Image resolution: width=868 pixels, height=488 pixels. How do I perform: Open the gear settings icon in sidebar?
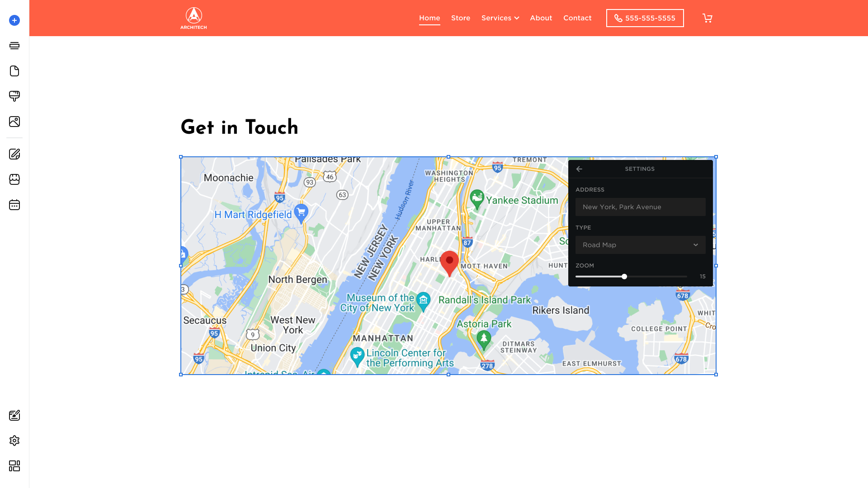click(14, 441)
